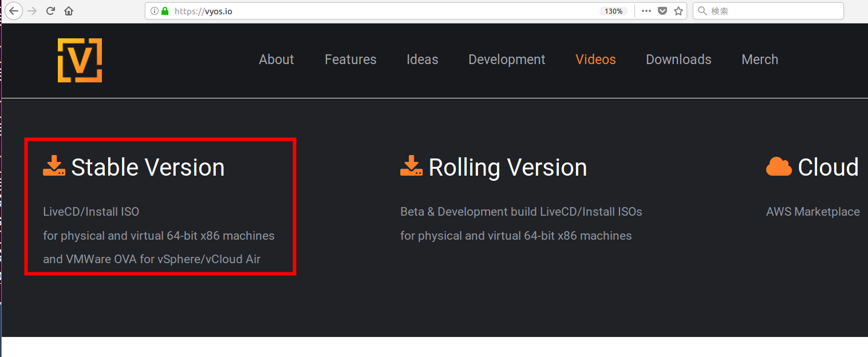
Task: Open the page actions three-dot menu
Action: tap(646, 11)
